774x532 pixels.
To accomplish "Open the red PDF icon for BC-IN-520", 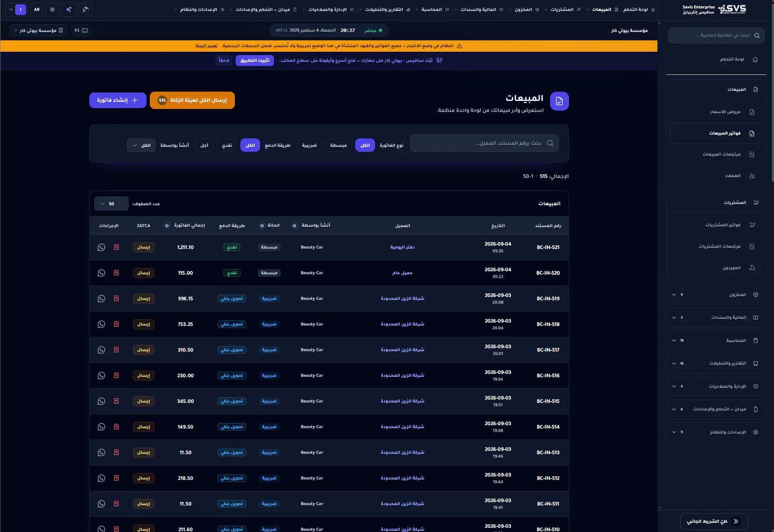I will point(117,273).
